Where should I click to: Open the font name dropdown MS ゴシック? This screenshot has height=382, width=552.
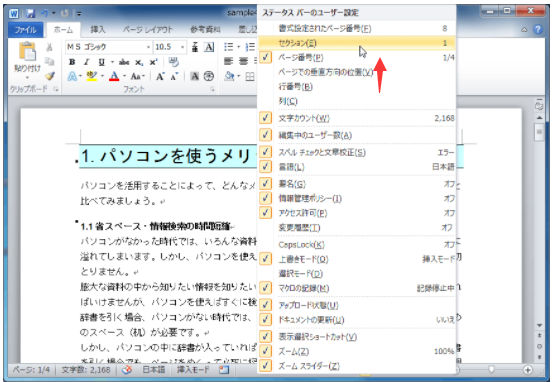tap(148, 47)
